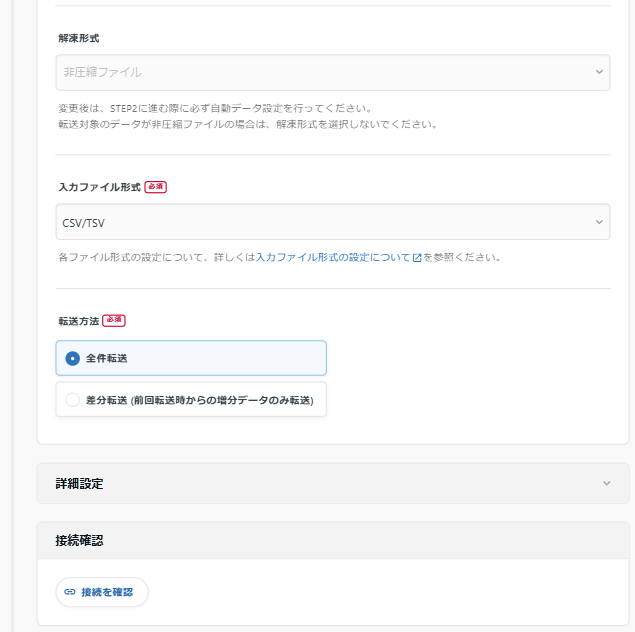Select the 差分転送 radio button

pyautogui.click(x=72, y=400)
